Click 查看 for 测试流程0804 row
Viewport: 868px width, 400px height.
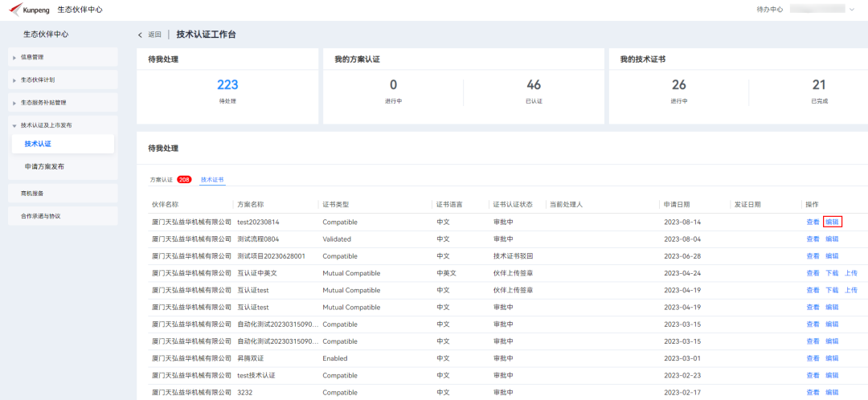coord(813,239)
